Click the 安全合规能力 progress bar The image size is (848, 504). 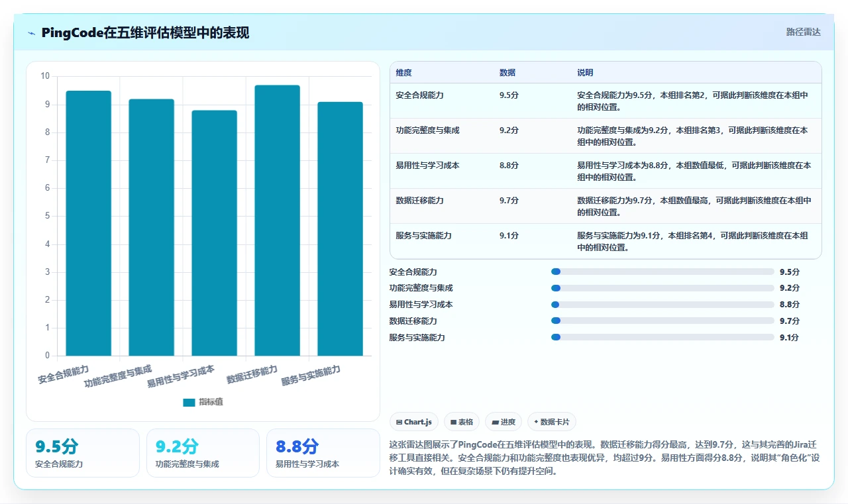point(662,272)
